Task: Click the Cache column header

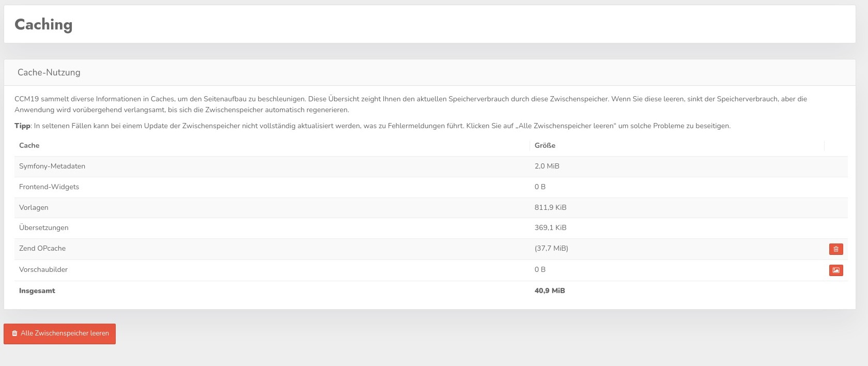Action: coord(29,146)
